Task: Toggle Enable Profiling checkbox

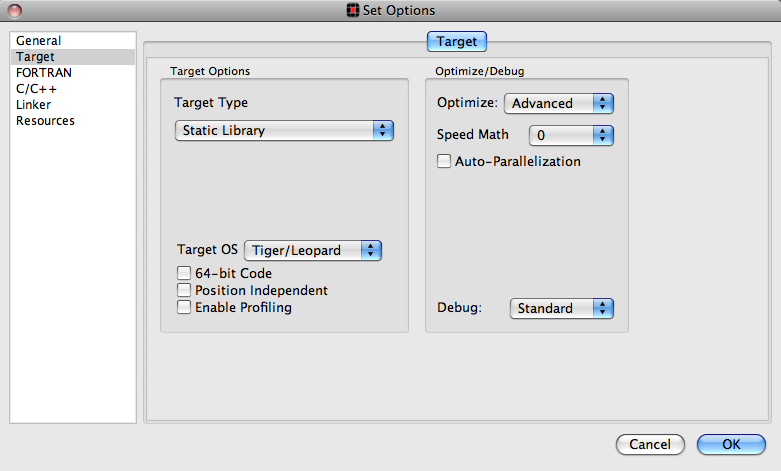Action: (x=184, y=307)
